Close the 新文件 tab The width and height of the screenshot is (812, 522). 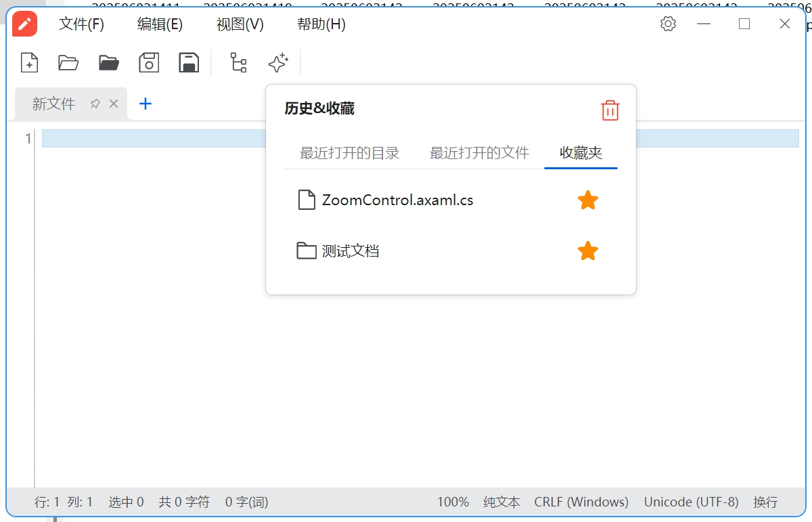[114, 104]
